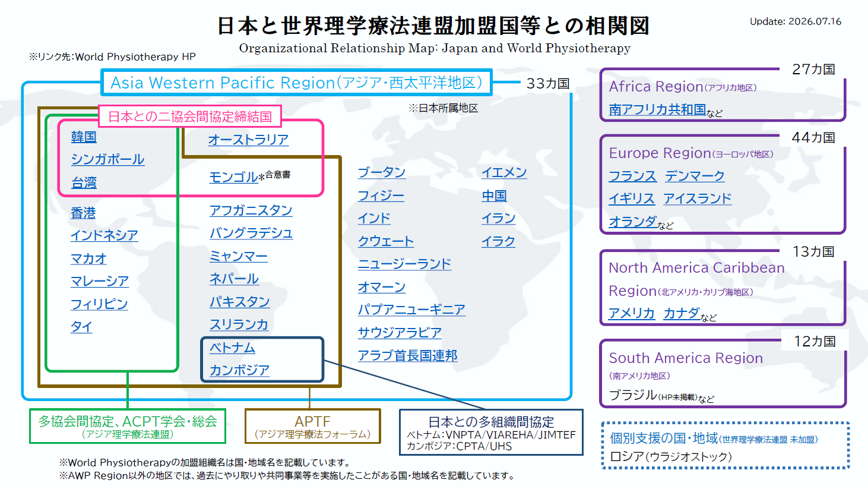Open the イラク link
This screenshot has height=489, width=868.
pyautogui.click(x=498, y=241)
